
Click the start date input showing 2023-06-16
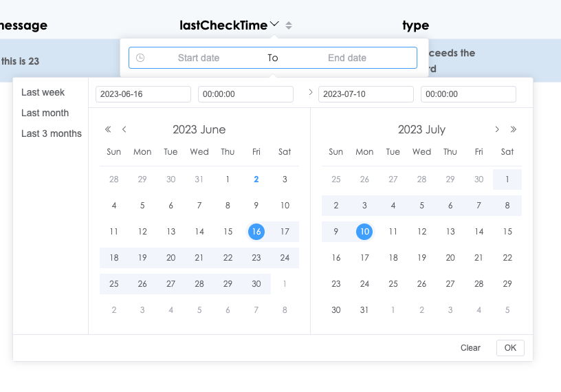(x=143, y=94)
